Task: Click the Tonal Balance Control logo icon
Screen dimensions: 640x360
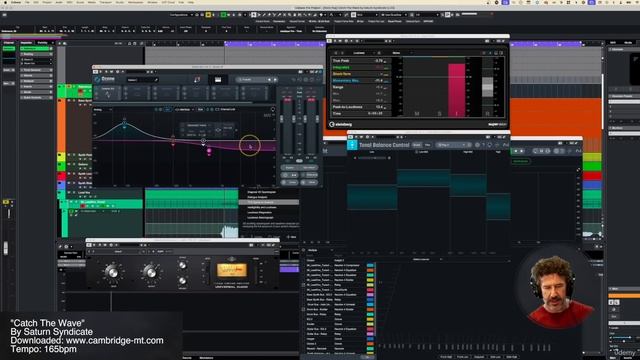Action: click(352, 145)
